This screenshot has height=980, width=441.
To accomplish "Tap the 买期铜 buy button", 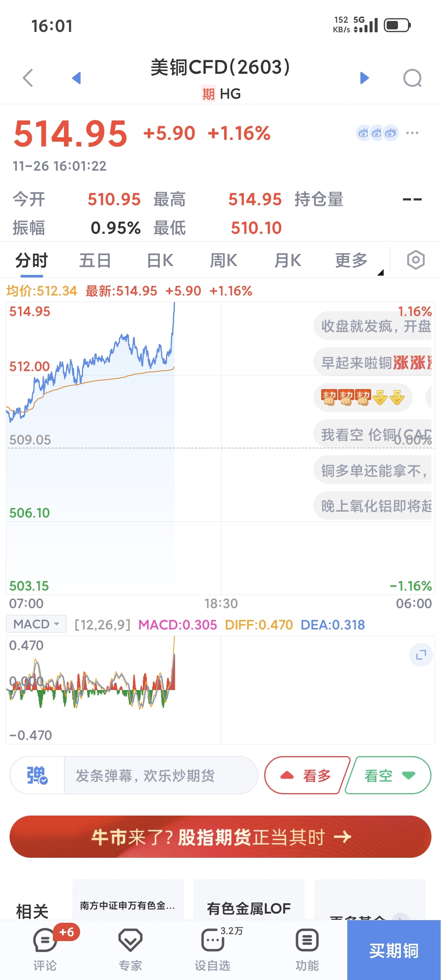I will [394, 950].
